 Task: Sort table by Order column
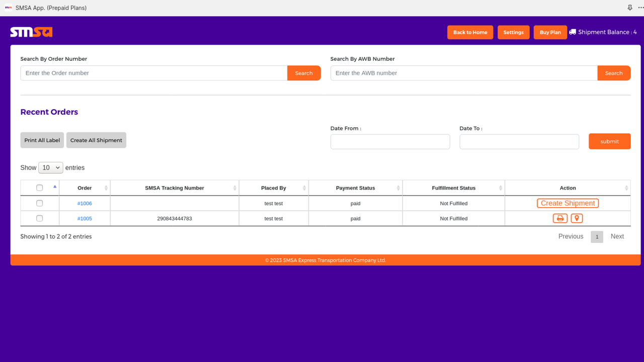[x=85, y=188]
